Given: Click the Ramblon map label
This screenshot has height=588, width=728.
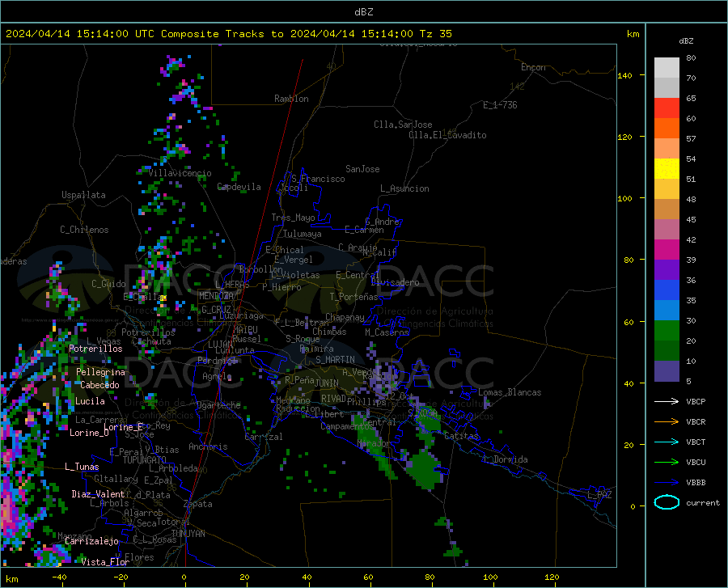Looking at the screenshot, I should coord(291,99).
